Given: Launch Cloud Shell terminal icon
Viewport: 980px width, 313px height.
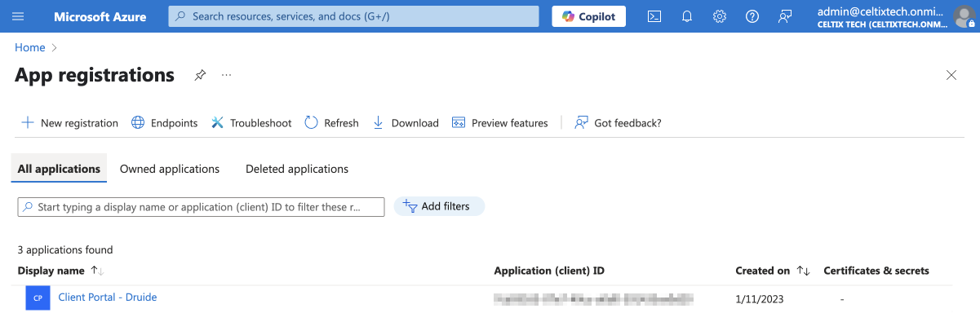Looking at the screenshot, I should pyautogui.click(x=654, y=16).
